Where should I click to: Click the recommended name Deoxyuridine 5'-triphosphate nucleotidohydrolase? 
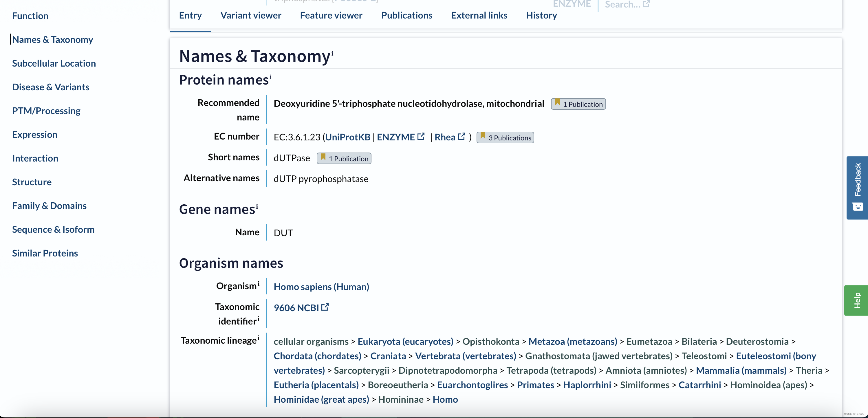coord(409,104)
